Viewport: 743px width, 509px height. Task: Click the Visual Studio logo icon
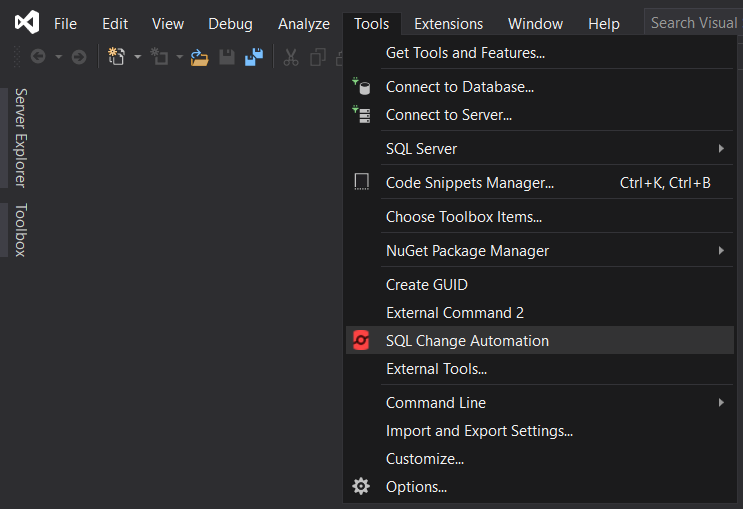[27, 22]
